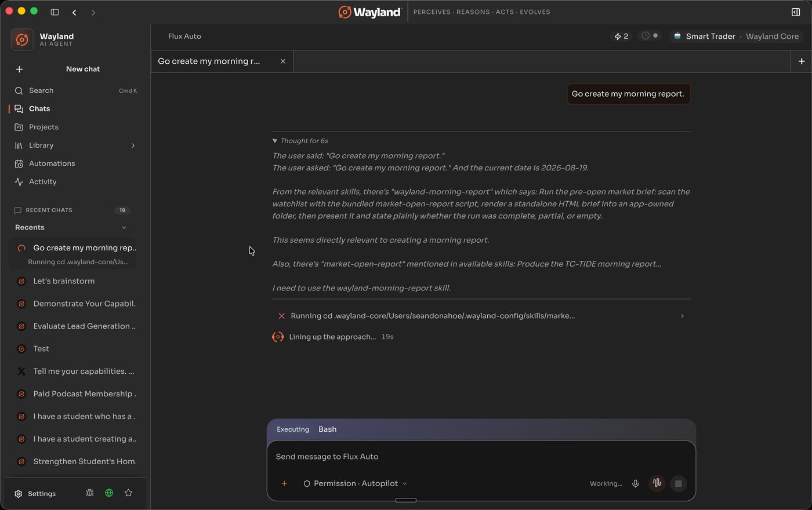This screenshot has height=510, width=812.
Task: Click the microphone icon
Action: (x=636, y=484)
